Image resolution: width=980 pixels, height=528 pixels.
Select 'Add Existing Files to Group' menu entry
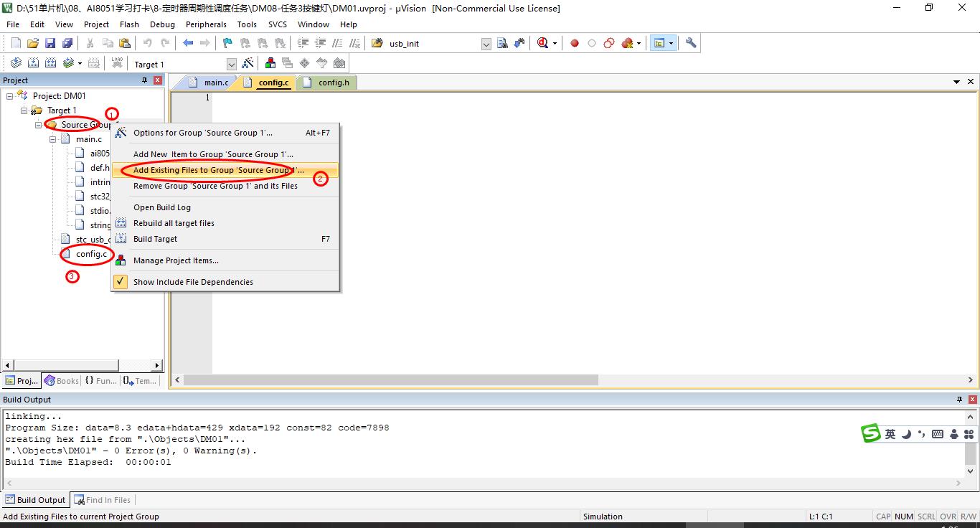218,170
